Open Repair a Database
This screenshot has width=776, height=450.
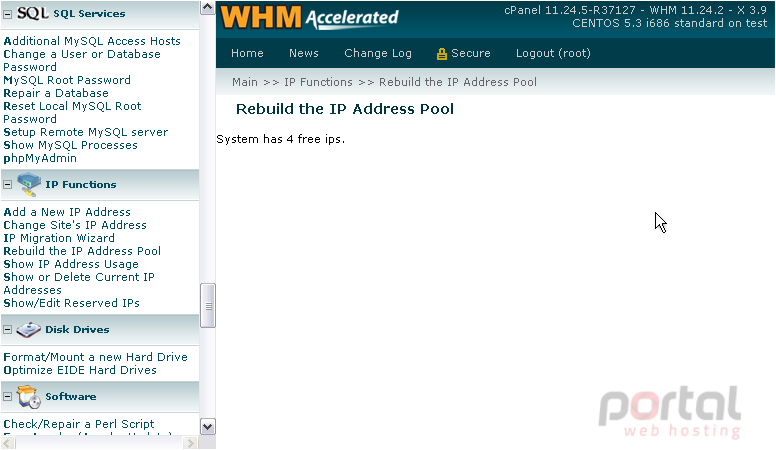(55, 93)
